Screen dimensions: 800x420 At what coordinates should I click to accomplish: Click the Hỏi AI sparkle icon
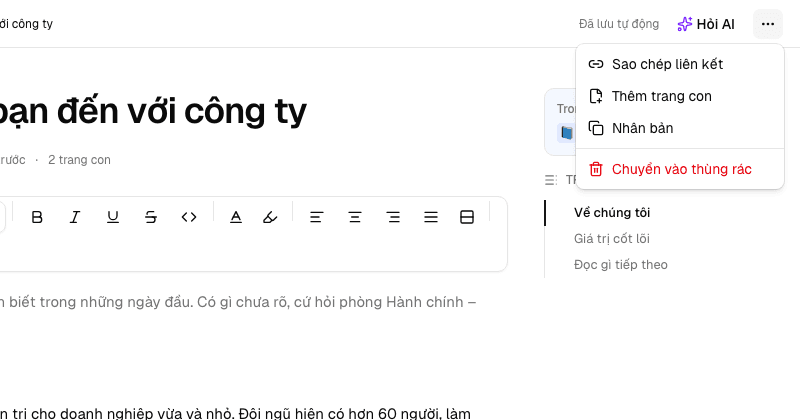(x=685, y=24)
